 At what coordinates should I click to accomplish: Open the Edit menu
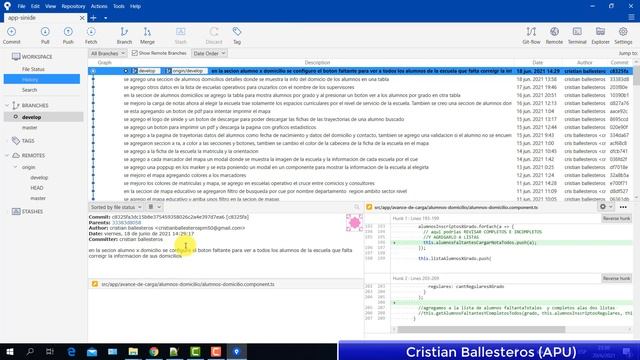click(36, 6)
